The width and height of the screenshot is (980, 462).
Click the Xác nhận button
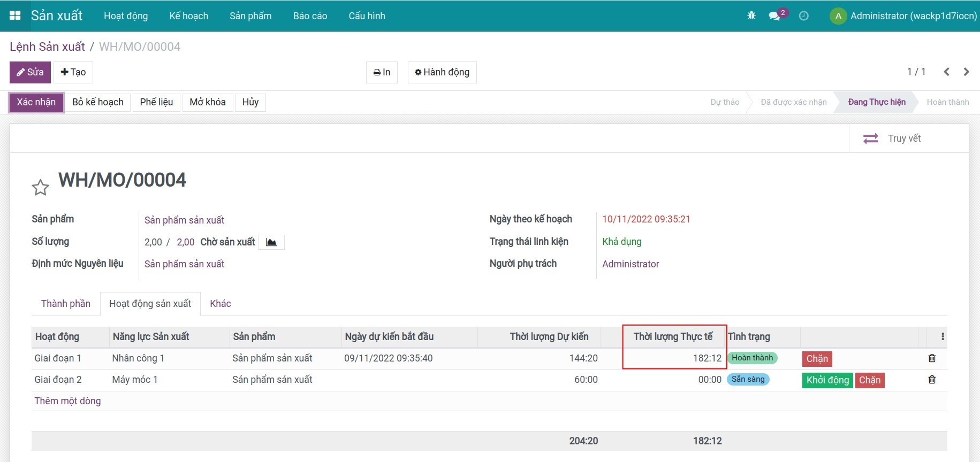(x=36, y=102)
